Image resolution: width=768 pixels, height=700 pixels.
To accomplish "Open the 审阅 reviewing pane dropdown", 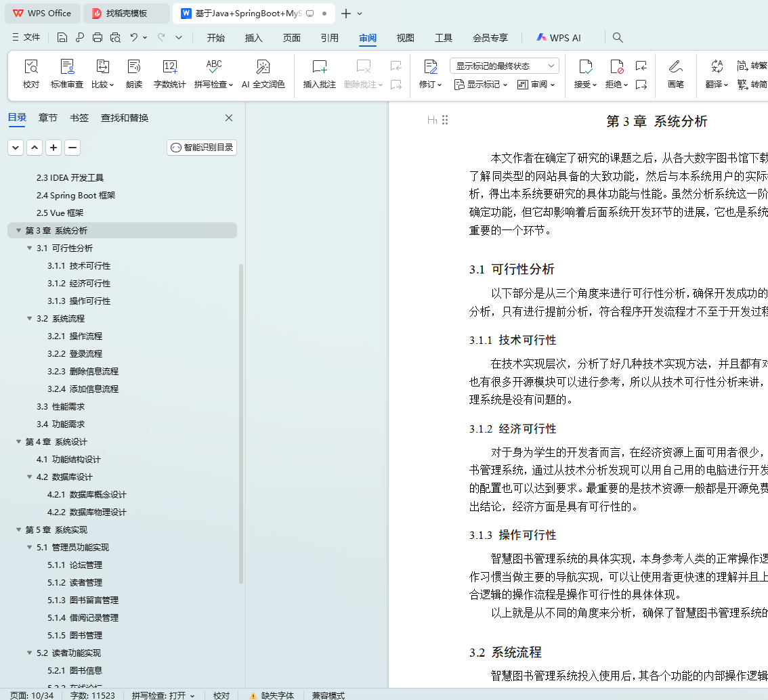I will tap(536, 85).
